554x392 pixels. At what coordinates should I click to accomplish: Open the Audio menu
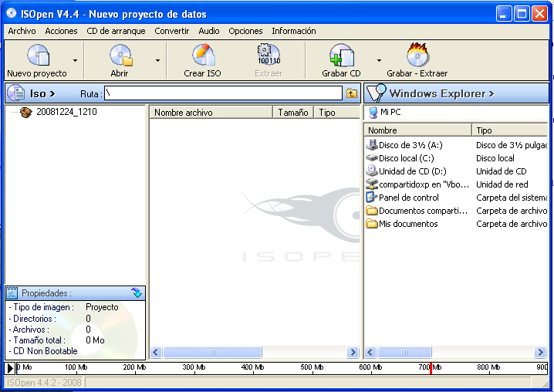209,31
